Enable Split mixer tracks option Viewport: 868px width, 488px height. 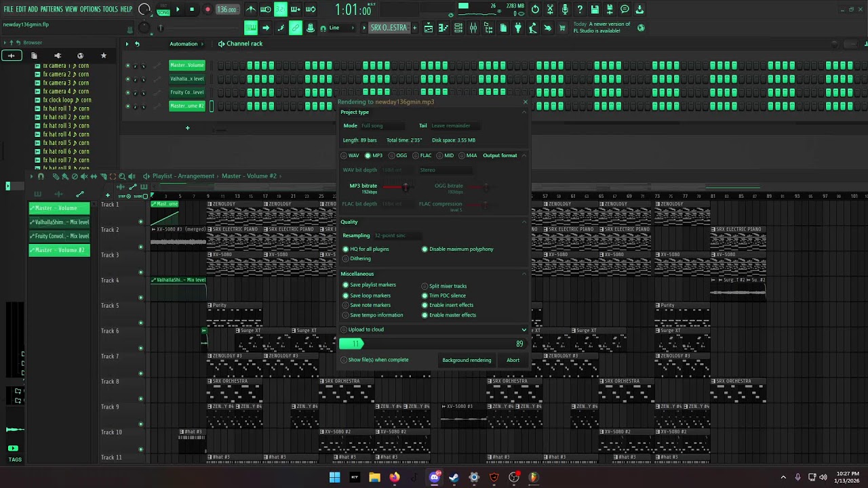444,286
